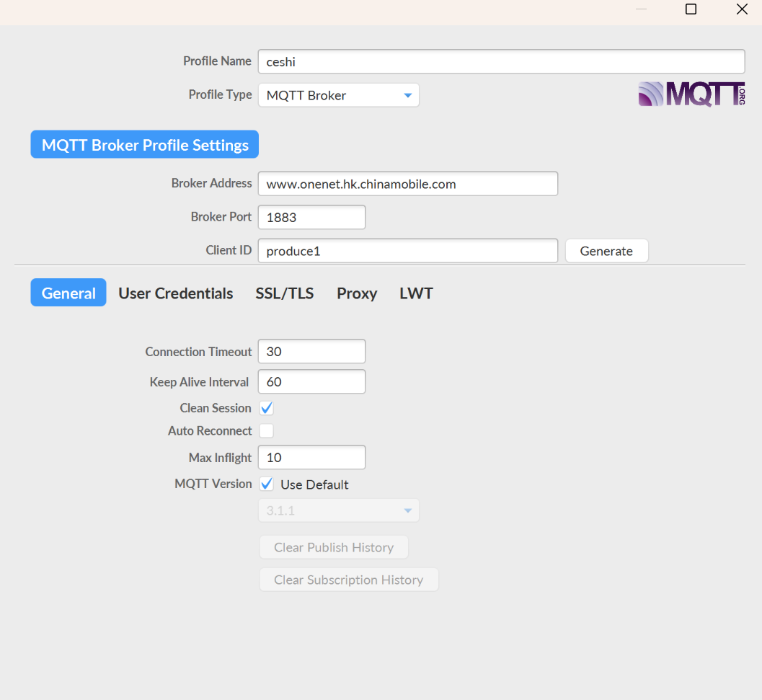The image size is (762, 700).
Task: Switch to the General tab
Action: (x=68, y=293)
